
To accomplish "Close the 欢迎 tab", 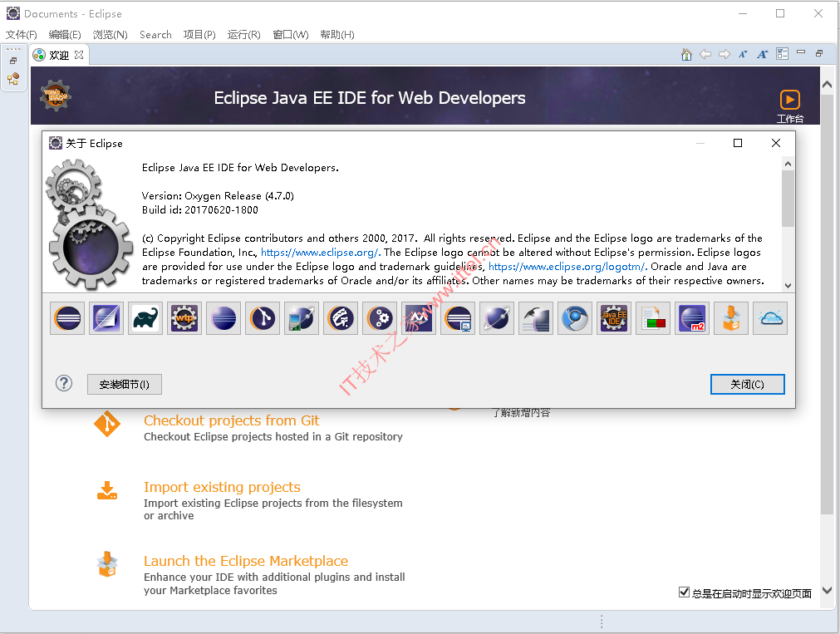I will (79, 55).
